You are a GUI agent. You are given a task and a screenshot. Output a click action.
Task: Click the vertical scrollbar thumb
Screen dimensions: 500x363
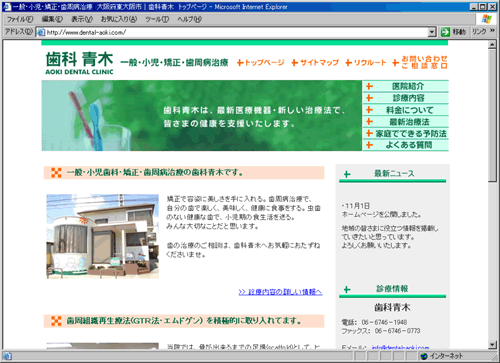click(492, 115)
